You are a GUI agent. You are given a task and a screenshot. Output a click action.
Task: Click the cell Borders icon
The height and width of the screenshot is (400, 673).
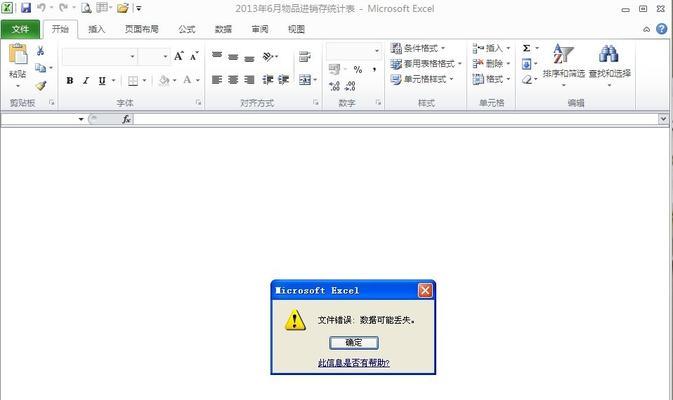pyautogui.click(x=133, y=81)
